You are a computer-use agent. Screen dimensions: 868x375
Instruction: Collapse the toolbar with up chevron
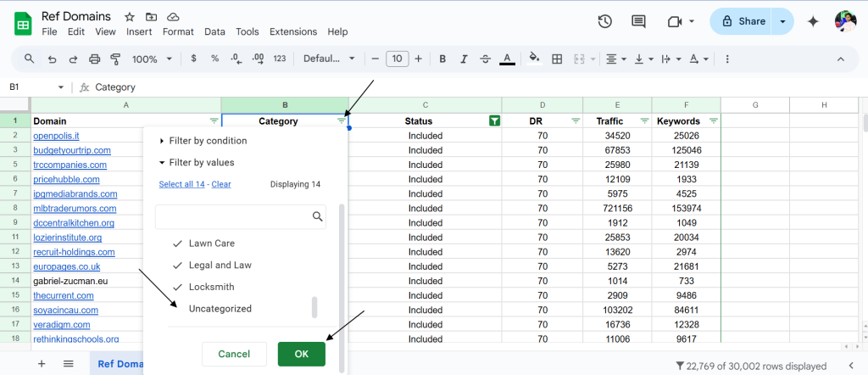pyautogui.click(x=840, y=59)
